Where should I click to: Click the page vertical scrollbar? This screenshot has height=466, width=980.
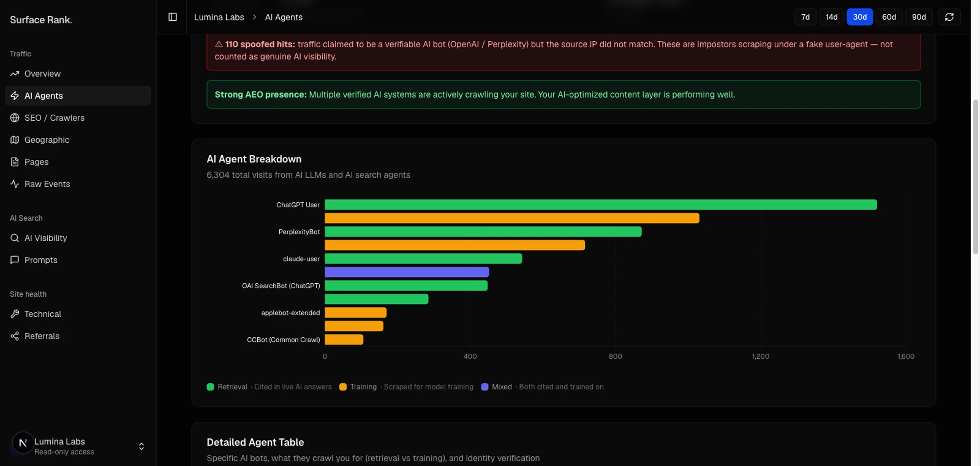click(x=976, y=177)
